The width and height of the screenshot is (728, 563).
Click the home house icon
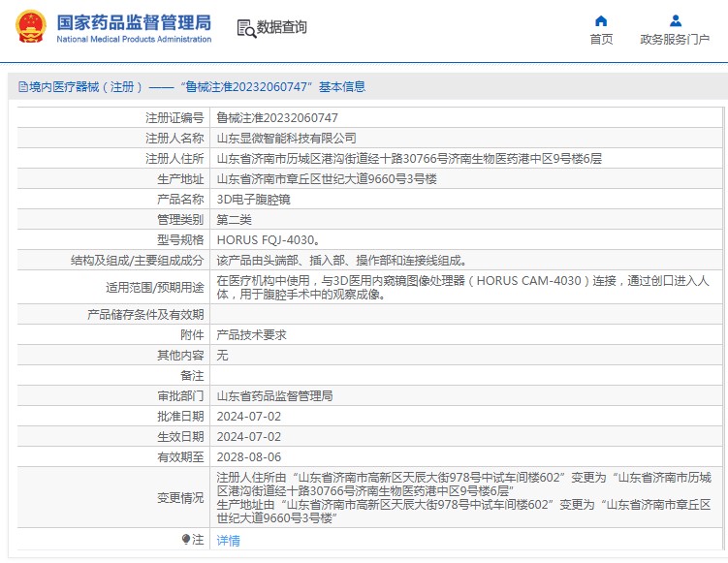(601, 20)
